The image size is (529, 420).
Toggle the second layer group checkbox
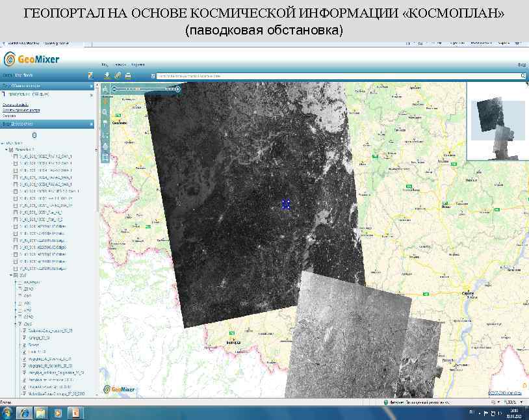point(16,276)
